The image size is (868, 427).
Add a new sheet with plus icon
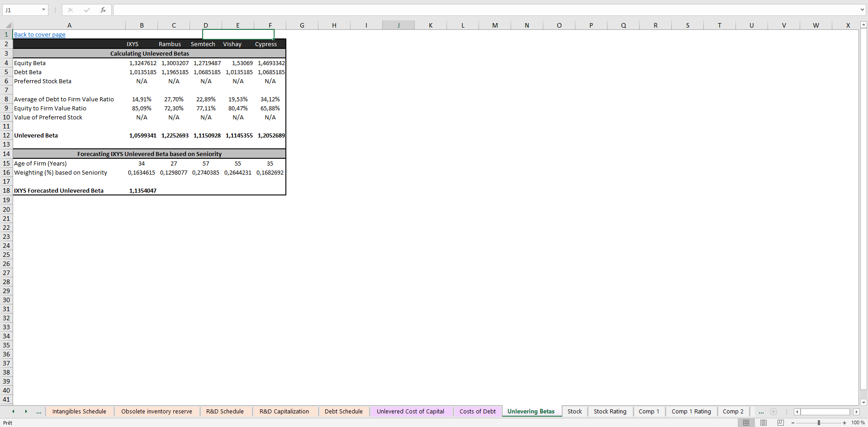[x=773, y=412]
